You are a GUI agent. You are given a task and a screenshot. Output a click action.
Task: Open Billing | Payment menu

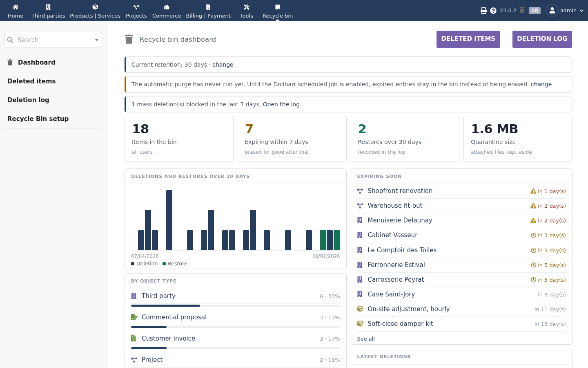pos(208,11)
